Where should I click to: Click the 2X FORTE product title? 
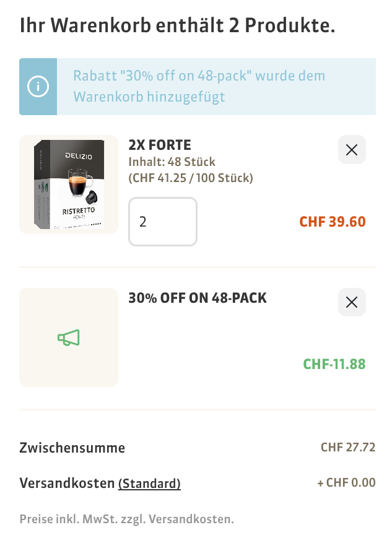coord(160,146)
